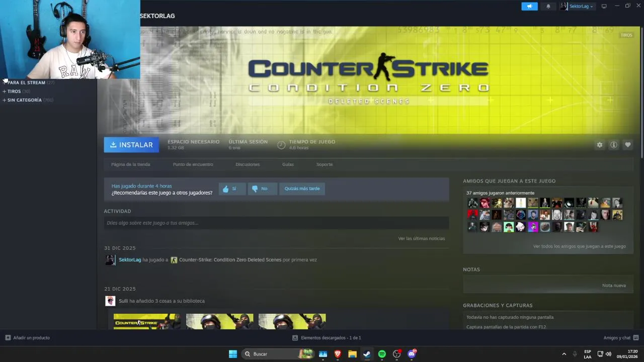644x362 pixels.
Task: Open SektorLag profile link in activity
Action: [130, 260]
